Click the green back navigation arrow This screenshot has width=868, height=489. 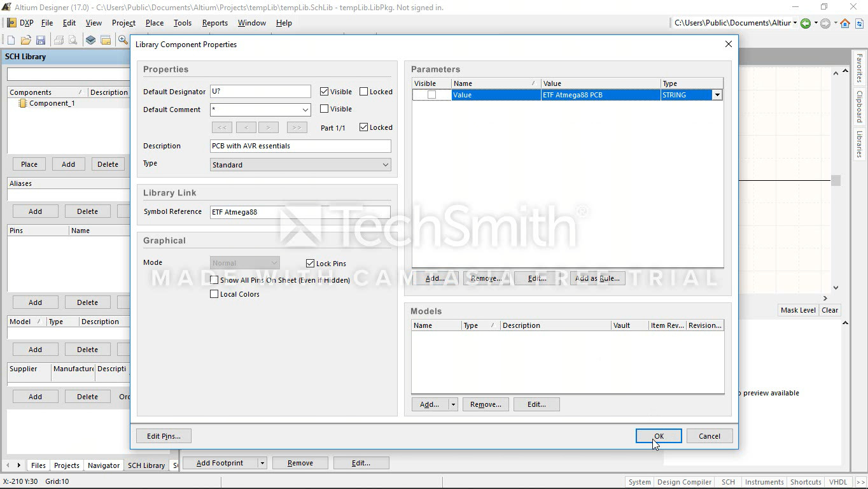point(806,23)
